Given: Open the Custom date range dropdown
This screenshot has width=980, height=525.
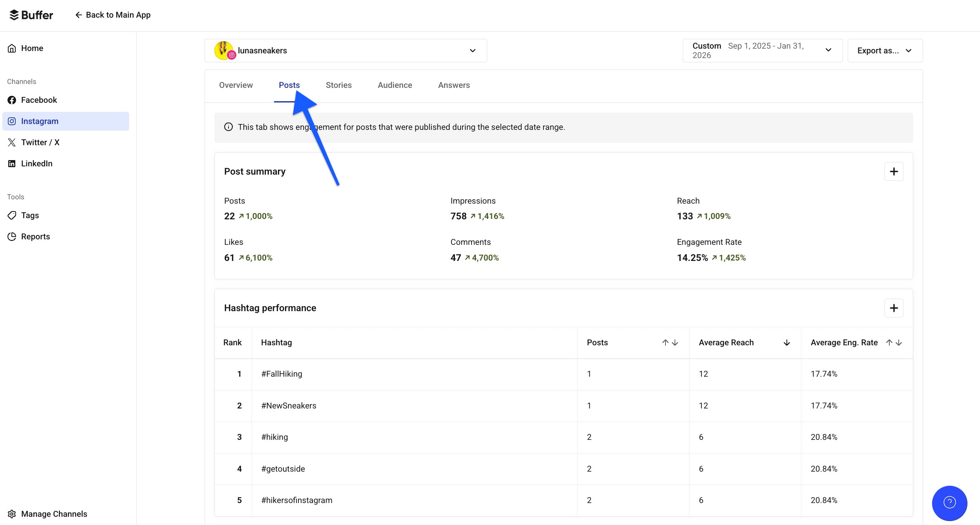Looking at the screenshot, I should point(762,51).
